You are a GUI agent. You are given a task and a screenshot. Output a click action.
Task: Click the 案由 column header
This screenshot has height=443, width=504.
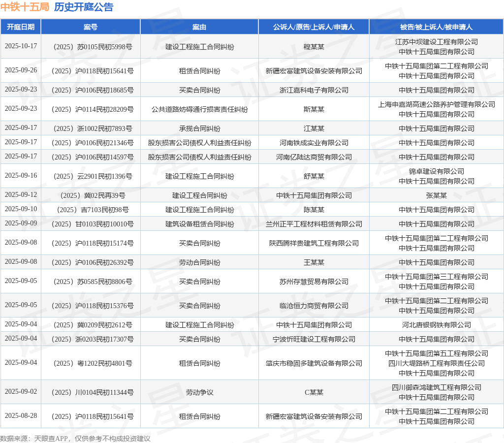tap(199, 27)
